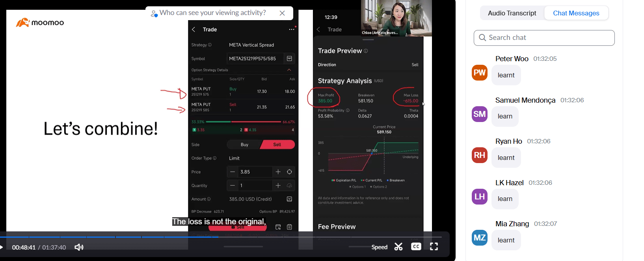Click the 'Strategy Analysis' heading
644x261 pixels.
[x=345, y=81]
